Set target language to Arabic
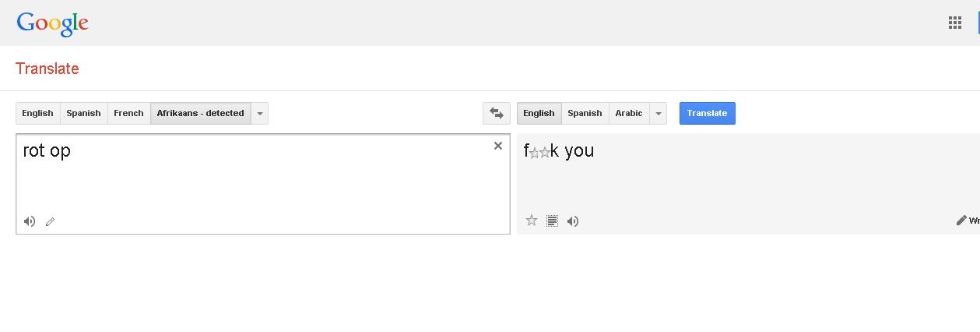This screenshot has height=332, width=980. point(629,113)
